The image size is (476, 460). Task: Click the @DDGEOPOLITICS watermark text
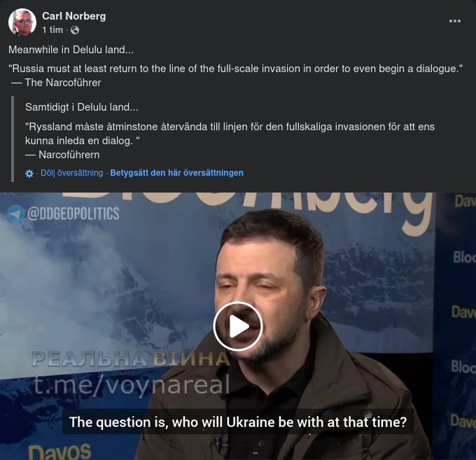pos(73,214)
